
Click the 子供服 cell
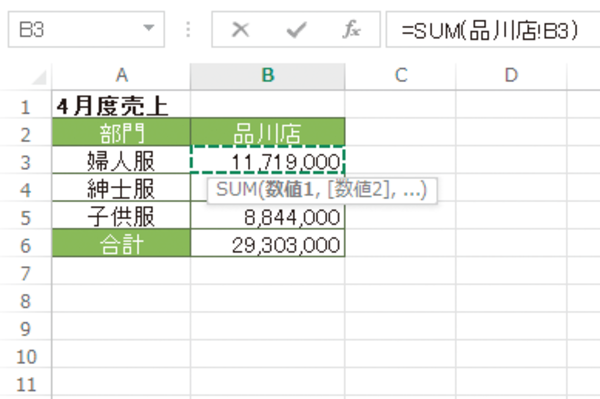pyautogui.click(x=121, y=216)
